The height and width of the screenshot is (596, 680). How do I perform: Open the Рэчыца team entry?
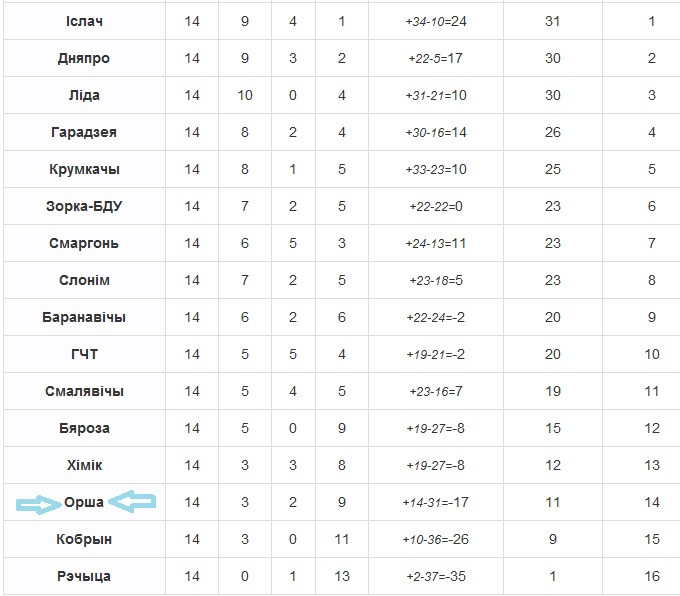(x=84, y=576)
